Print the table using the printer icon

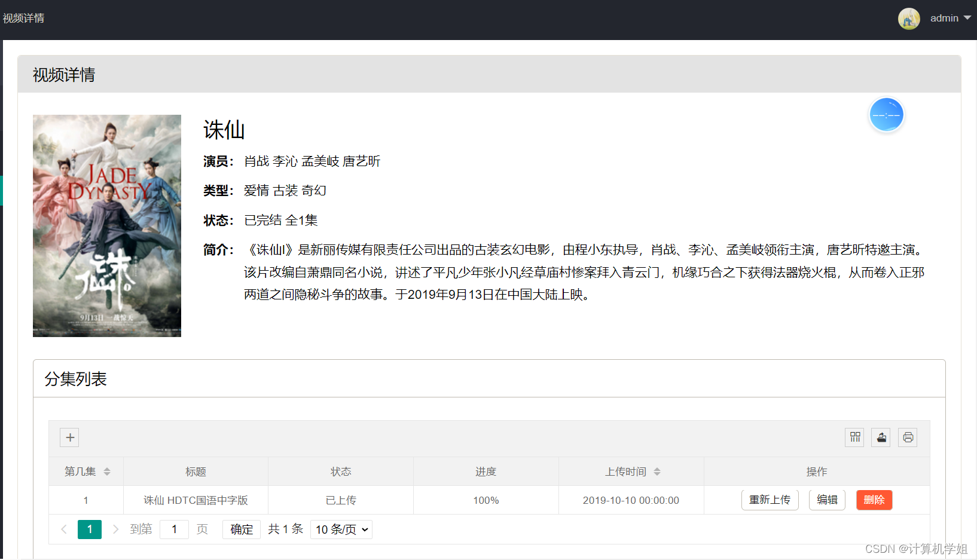(908, 437)
